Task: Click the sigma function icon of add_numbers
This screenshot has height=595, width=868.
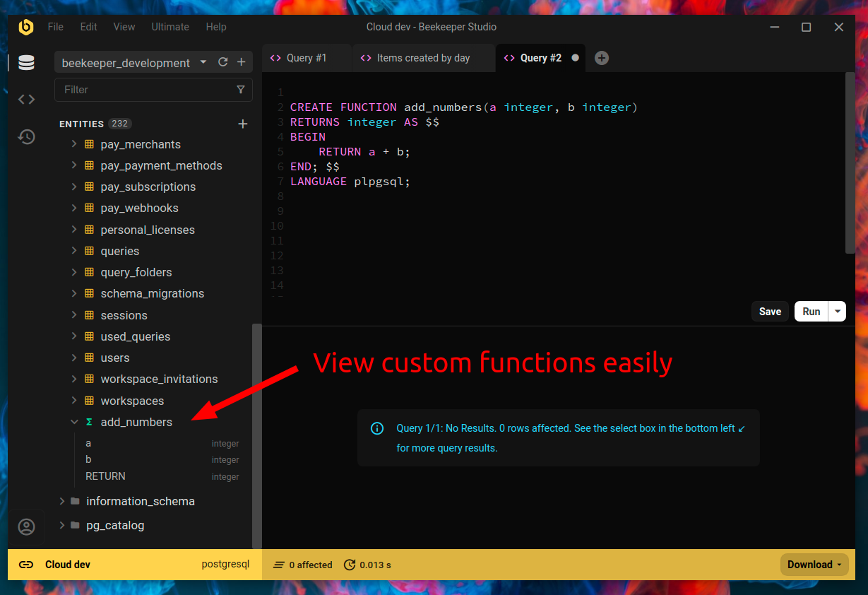Action: [89, 422]
